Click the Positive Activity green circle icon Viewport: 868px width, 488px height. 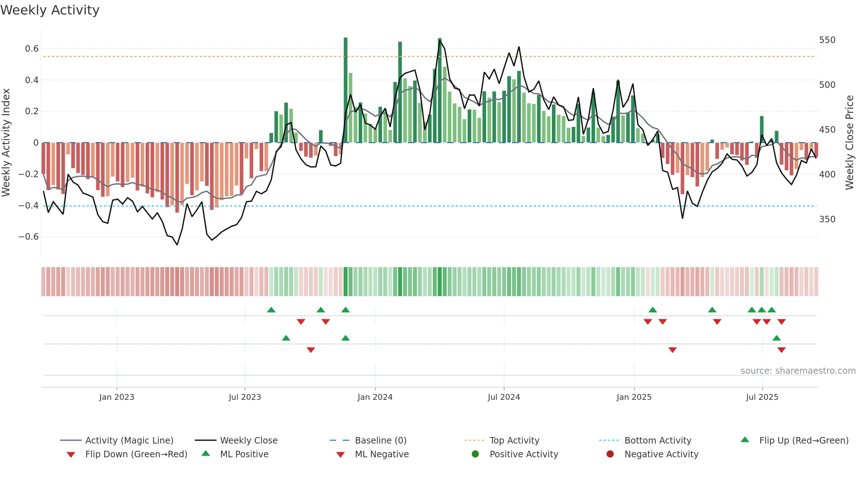pyautogui.click(x=475, y=454)
